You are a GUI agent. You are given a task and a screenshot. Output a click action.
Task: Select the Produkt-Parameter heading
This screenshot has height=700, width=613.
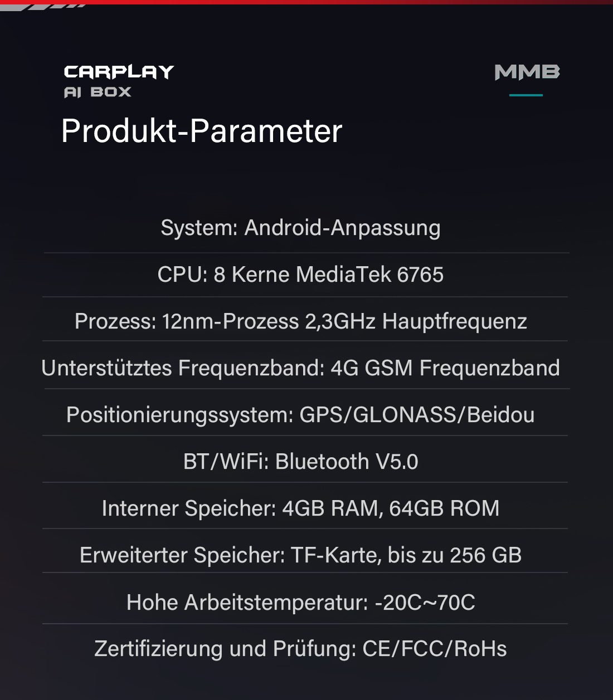(201, 131)
